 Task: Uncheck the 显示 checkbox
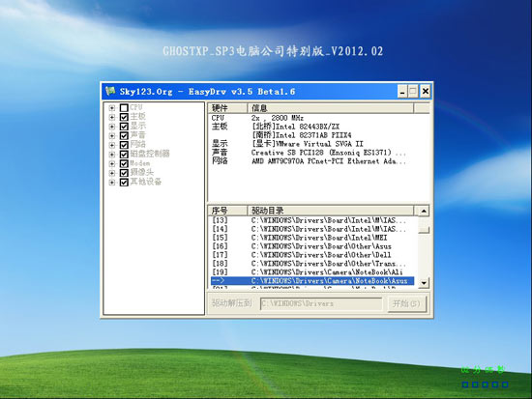[x=124, y=127]
